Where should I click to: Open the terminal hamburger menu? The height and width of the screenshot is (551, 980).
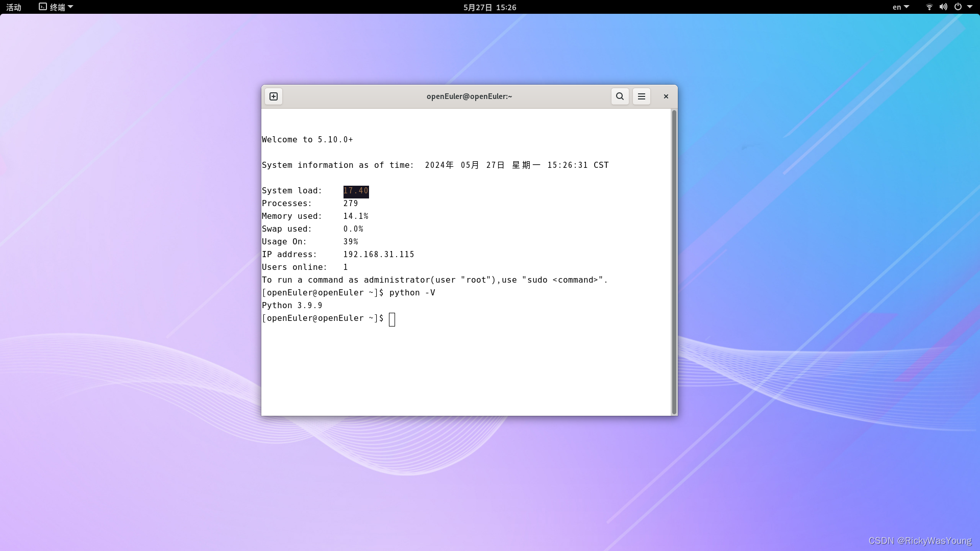(x=642, y=96)
